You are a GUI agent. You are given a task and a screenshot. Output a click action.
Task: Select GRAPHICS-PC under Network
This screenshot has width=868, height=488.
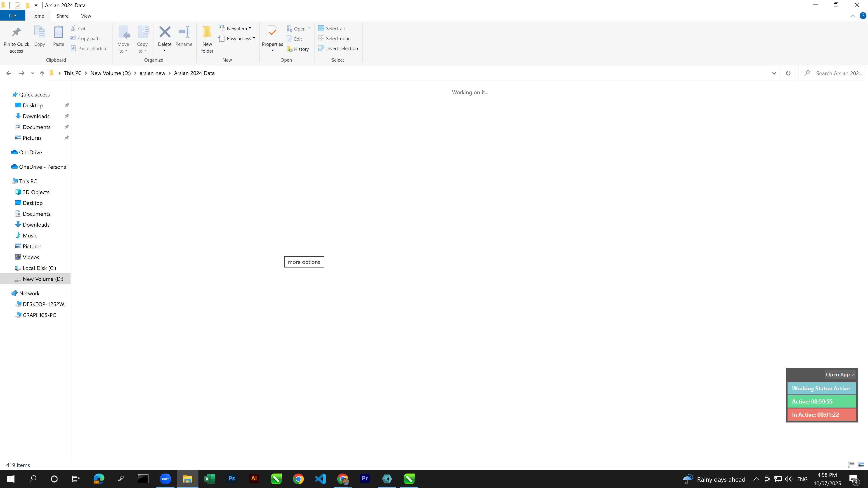pyautogui.click(x=39, y=315)
